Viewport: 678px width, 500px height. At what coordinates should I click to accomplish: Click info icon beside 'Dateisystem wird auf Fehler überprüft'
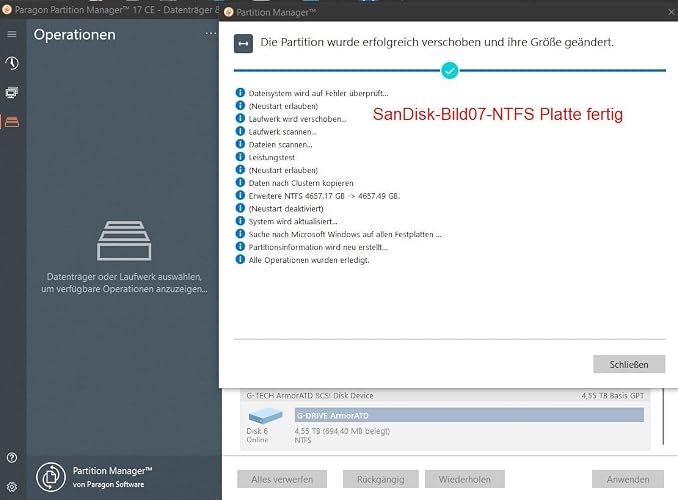240,93
